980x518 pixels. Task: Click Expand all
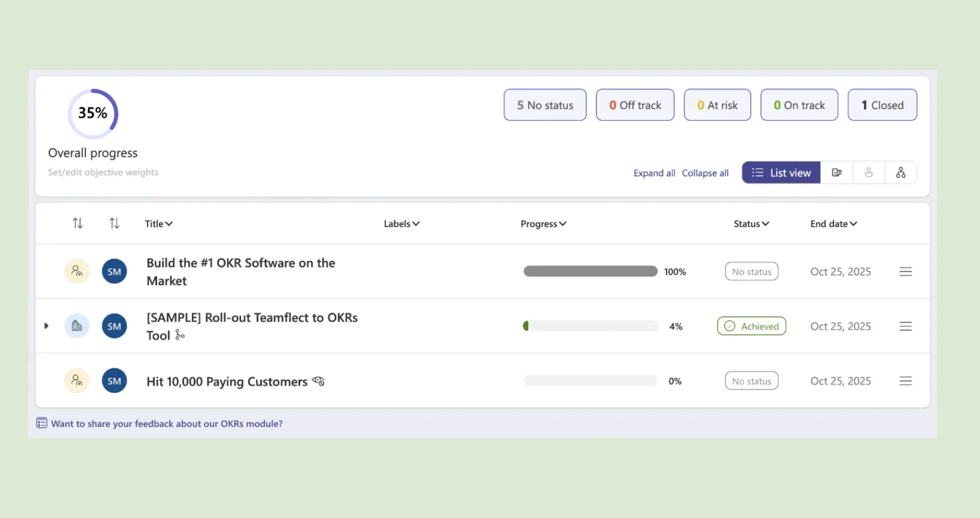pos(654,172)
